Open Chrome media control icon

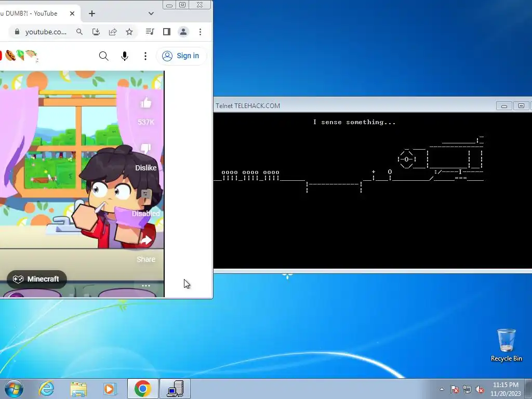click(x=150, y=32)
